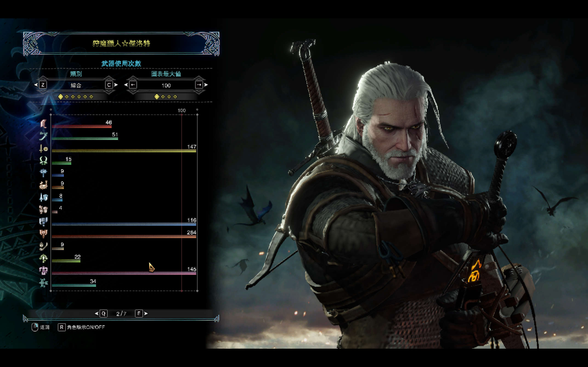Select the Charge Blade weapon icon
Screen dimensions: 588x367
point(43,234)
